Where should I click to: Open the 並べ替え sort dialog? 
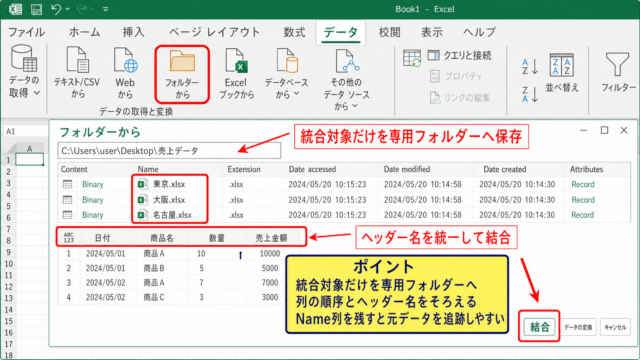coord(562,73)
